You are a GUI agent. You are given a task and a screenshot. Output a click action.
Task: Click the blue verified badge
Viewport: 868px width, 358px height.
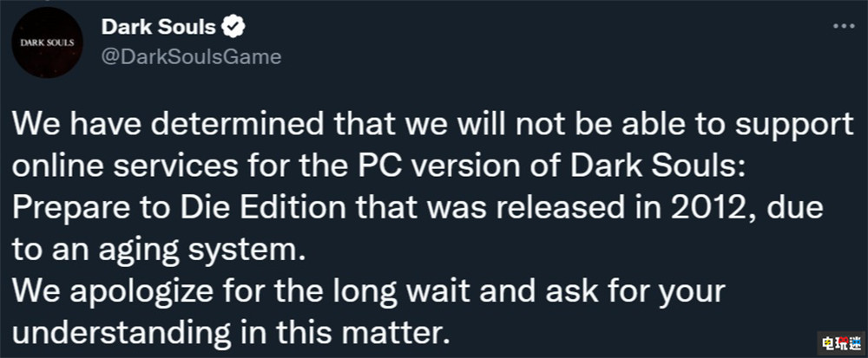point(234,27)
